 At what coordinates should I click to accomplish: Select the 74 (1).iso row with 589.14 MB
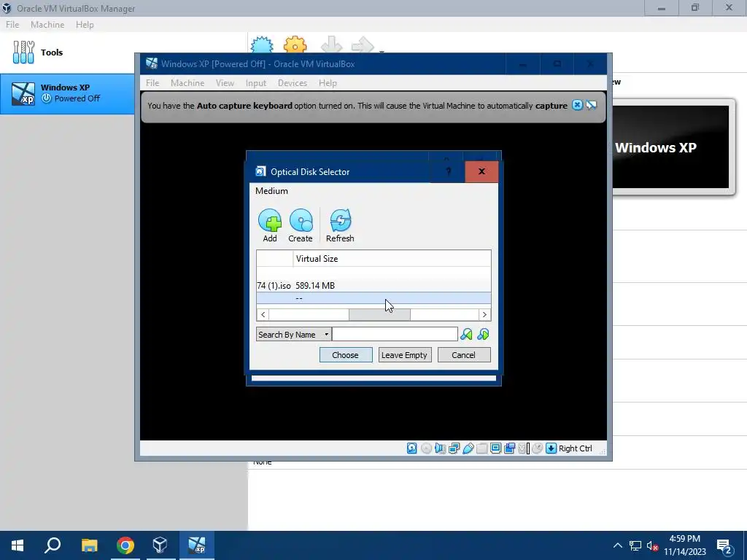[x=373, y=285]
